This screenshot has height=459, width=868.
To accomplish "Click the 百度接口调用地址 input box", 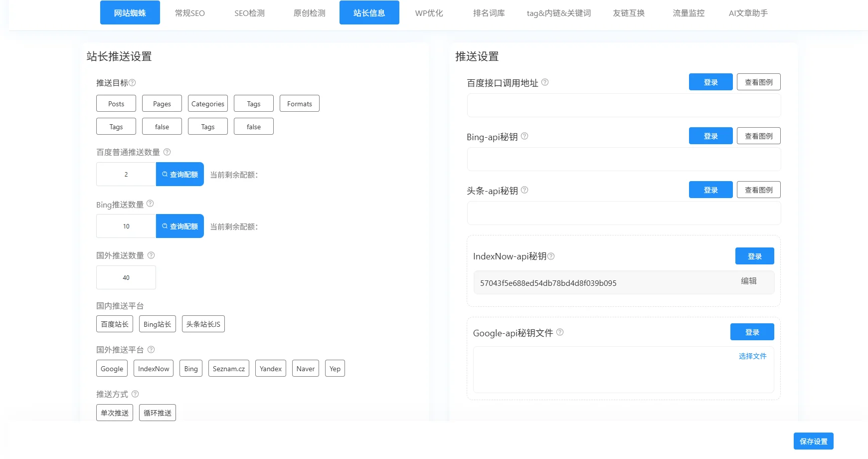I will pyautogui.click(x=624, y=105).
